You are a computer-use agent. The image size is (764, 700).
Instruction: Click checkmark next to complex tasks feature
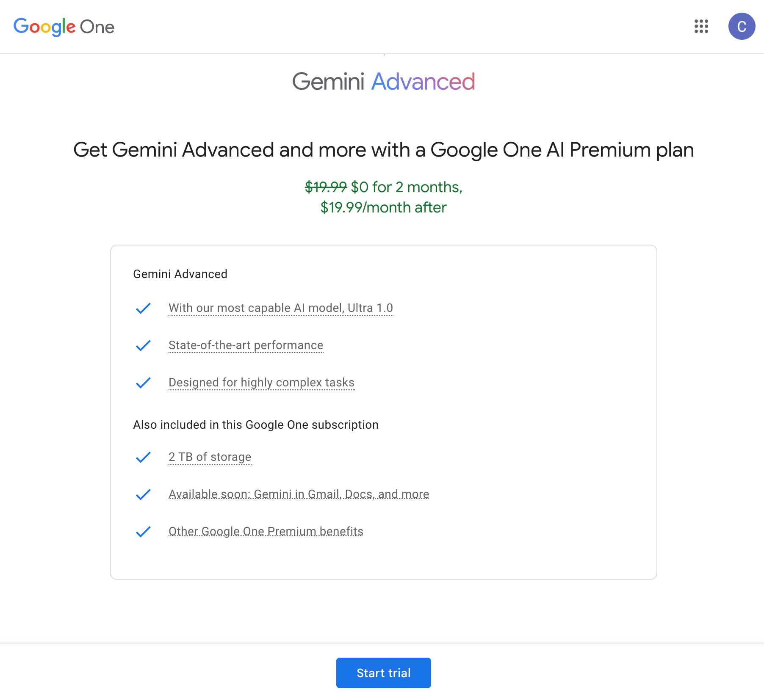click(x=143, y=383)
